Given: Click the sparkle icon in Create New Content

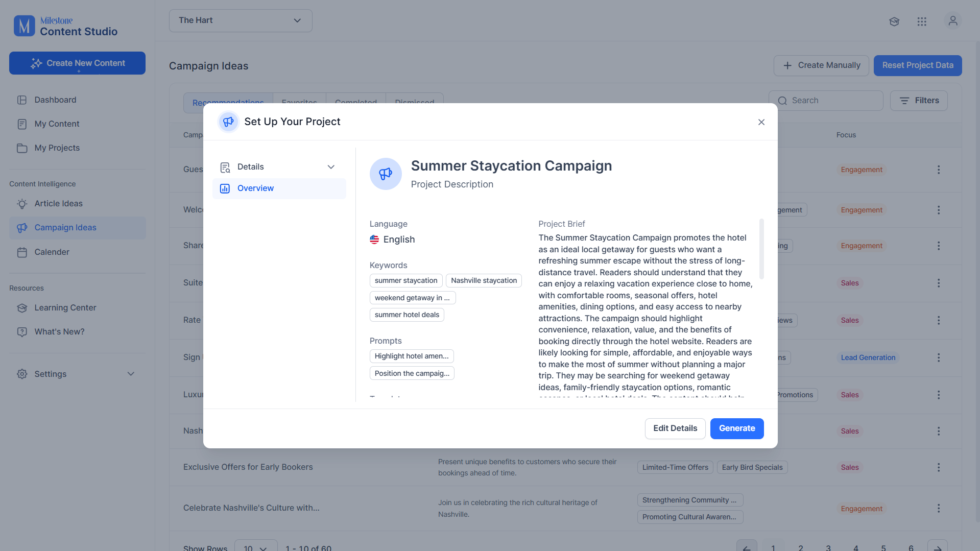Looking at the screenshot, I should (x=36, y=63).
